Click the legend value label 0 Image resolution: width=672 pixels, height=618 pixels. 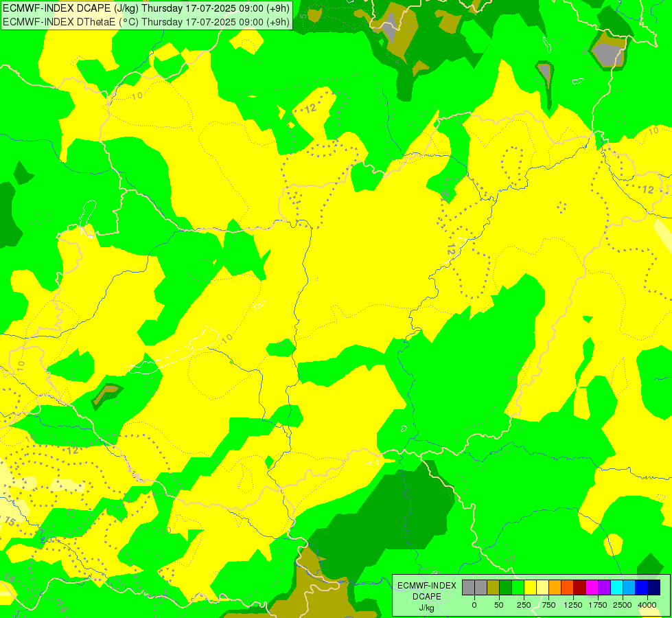[474, 605]
